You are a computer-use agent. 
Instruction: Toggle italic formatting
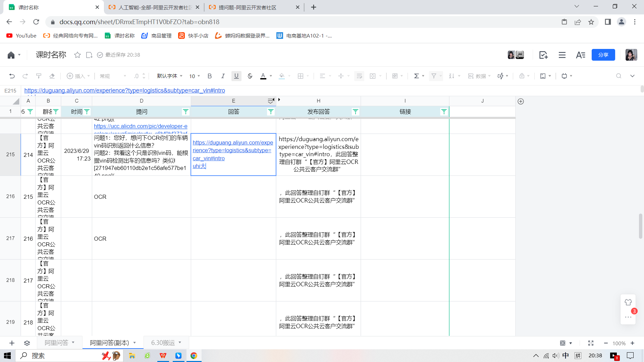tap(223, 76)
